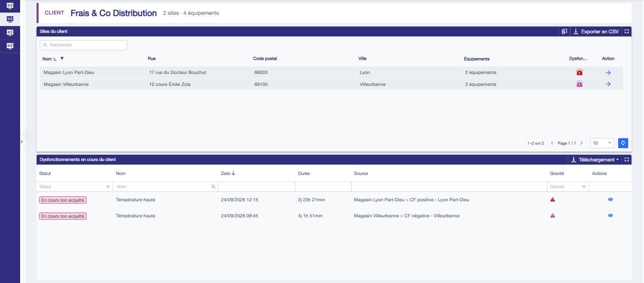Open Magasin Lyon Part-Dieu via arrow action

pos(608,72)
